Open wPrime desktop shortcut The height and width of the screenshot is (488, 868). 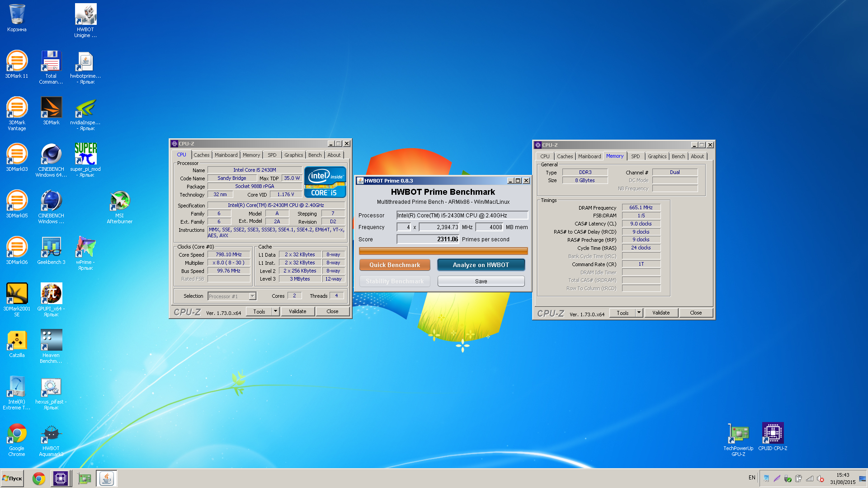tap(85, 253)
